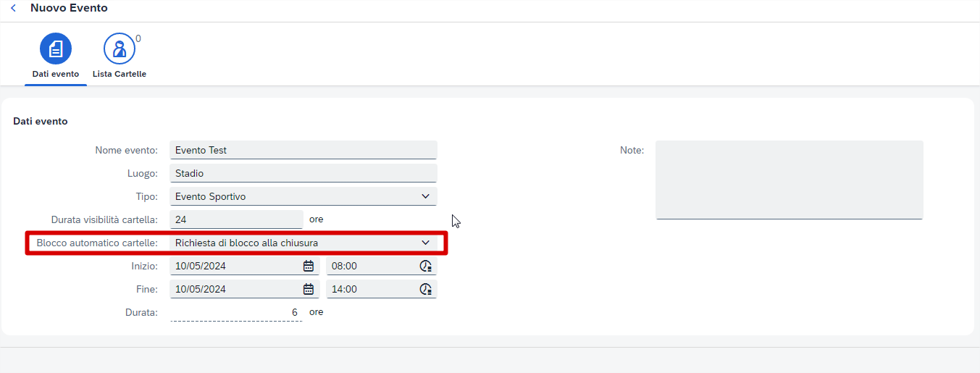This screenshot has width=980, height=373.
Task: Click the Richiesta di blocco alla chiusura value
Action: (246, 243)
